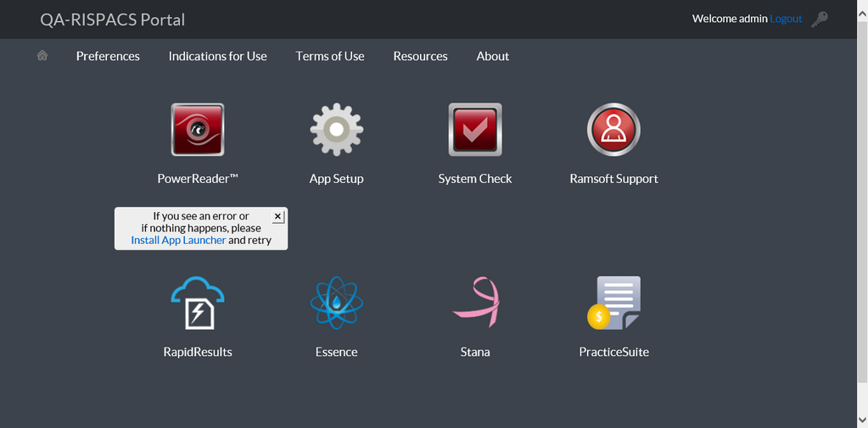Open the Preferences menu
This screenshot has width=868, height=428.
coord(108,56)
